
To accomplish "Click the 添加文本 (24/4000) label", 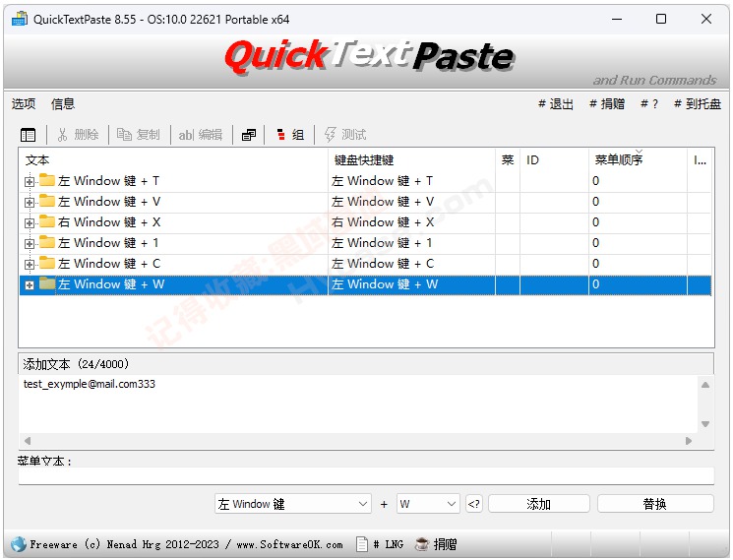I will (x=76, y=364).
